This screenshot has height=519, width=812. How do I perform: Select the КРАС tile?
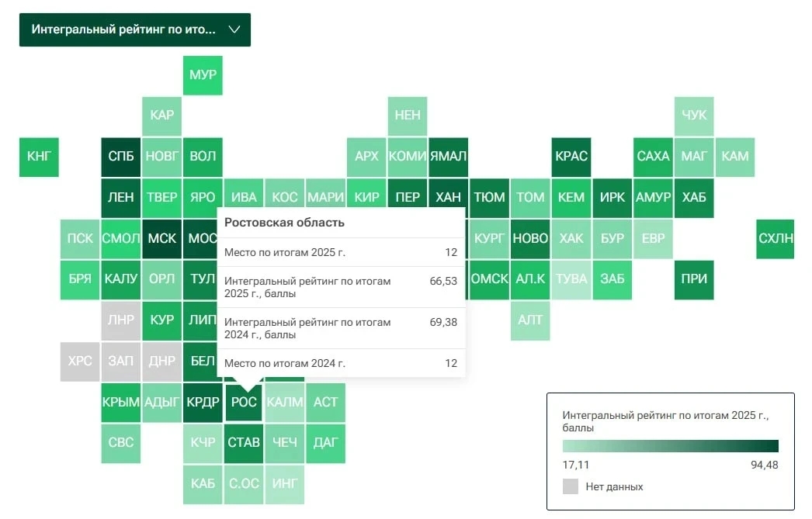pos(571,157)
